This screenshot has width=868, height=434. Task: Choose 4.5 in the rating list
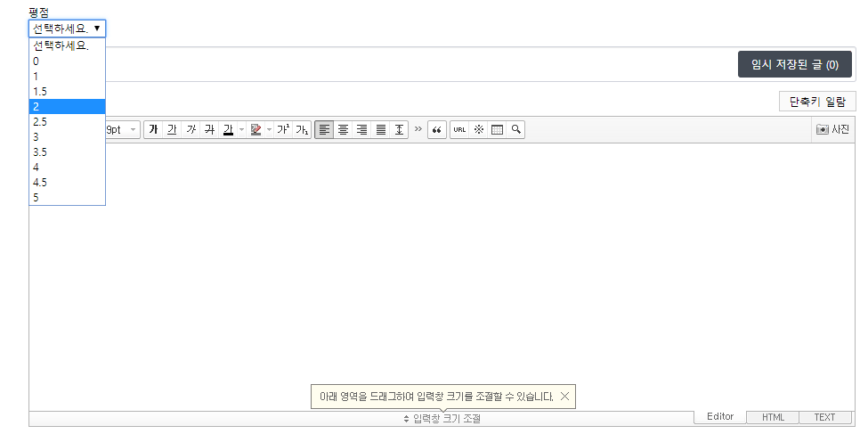tap(67, 183)
